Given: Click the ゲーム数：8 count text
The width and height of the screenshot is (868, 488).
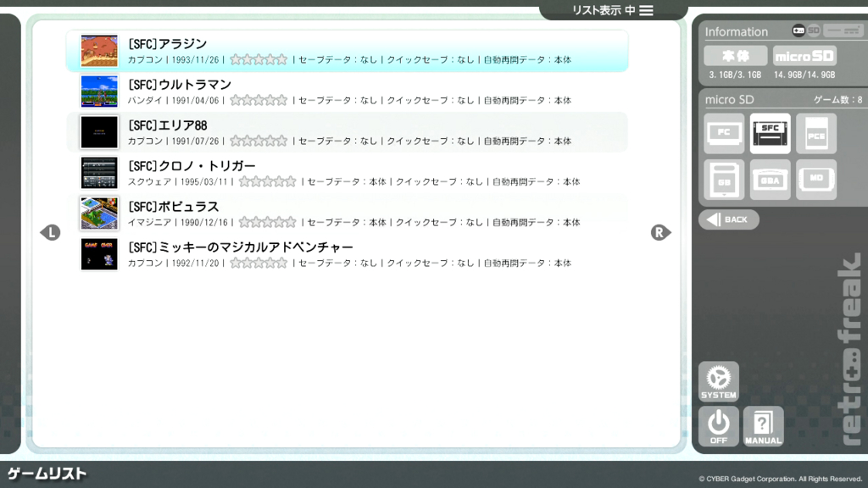Looking at the screenshot, I should 838,100.
